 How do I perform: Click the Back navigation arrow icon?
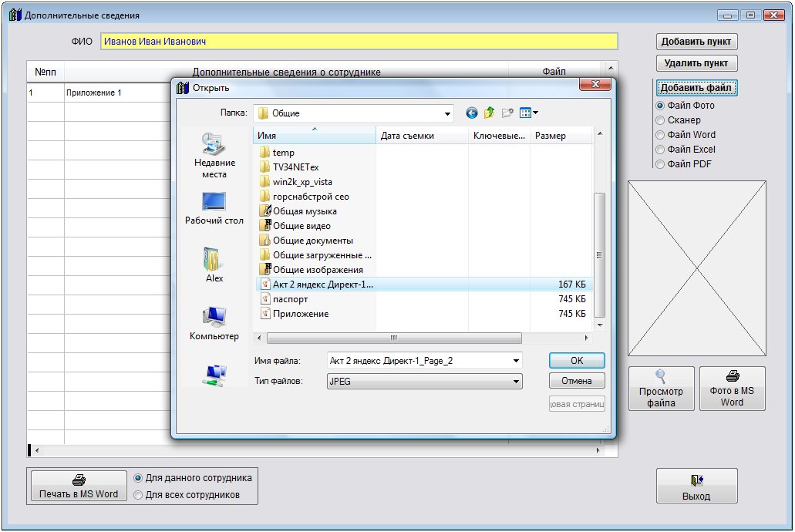pos(472,113)
